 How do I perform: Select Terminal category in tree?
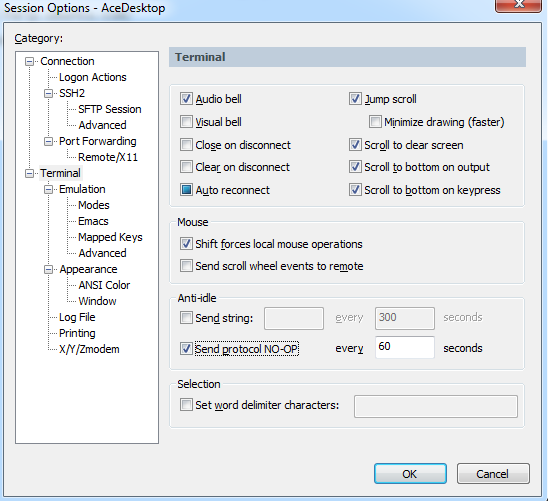(x=60, y=173)
